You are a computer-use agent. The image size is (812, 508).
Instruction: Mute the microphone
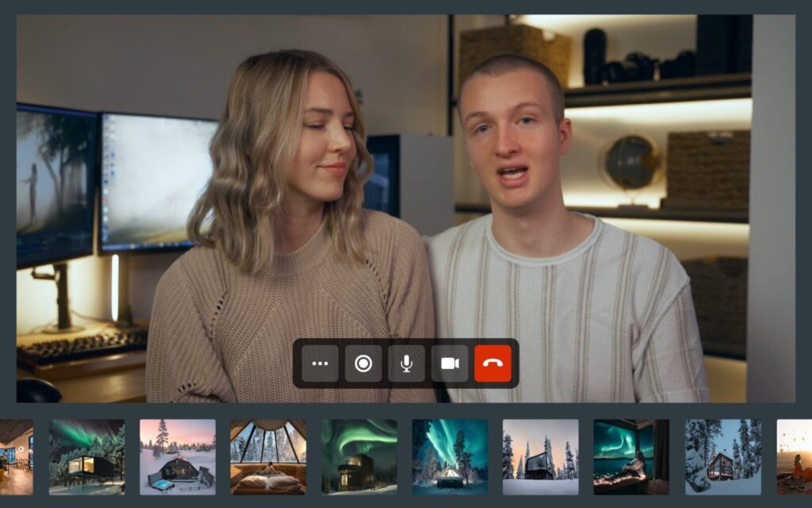pyautogui.click(x=406, y=364)
